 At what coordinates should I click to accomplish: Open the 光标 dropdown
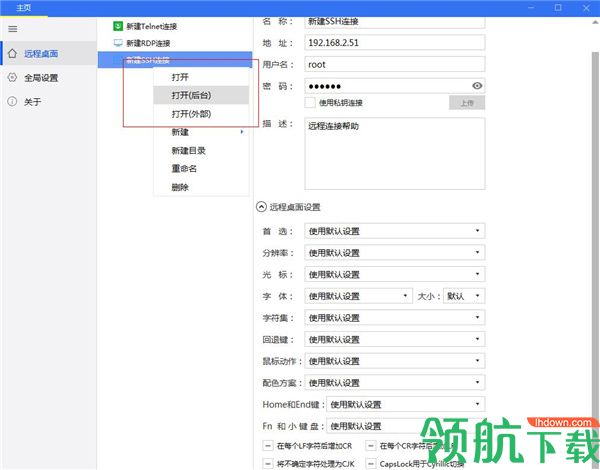(x=395, y=274)
